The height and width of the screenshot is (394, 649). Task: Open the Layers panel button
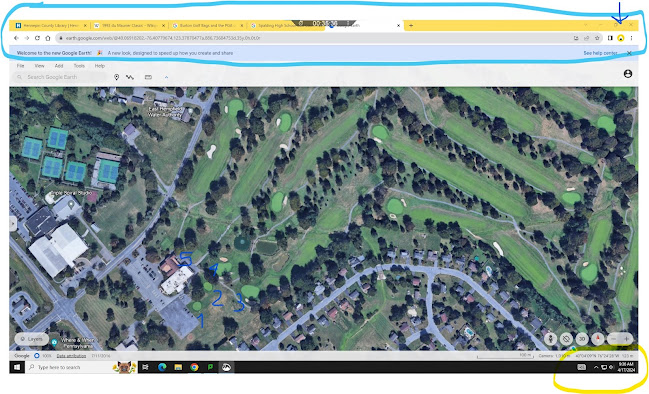[31, 339]
